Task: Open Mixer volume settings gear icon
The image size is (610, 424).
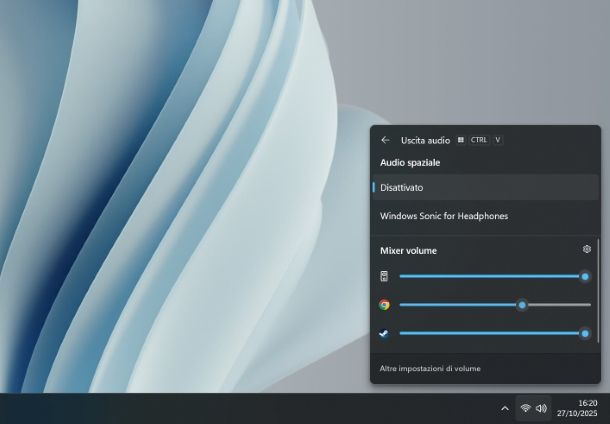Action: tap(587, 249)
